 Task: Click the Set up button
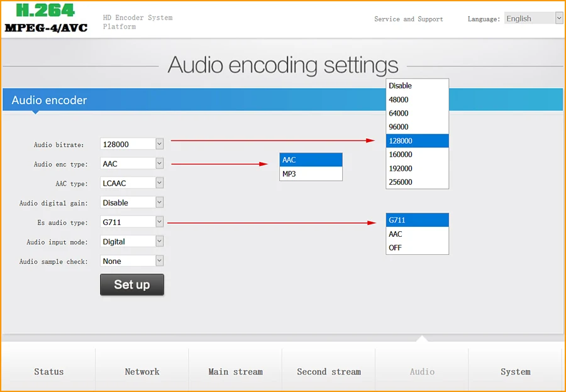tap(132, 285)
